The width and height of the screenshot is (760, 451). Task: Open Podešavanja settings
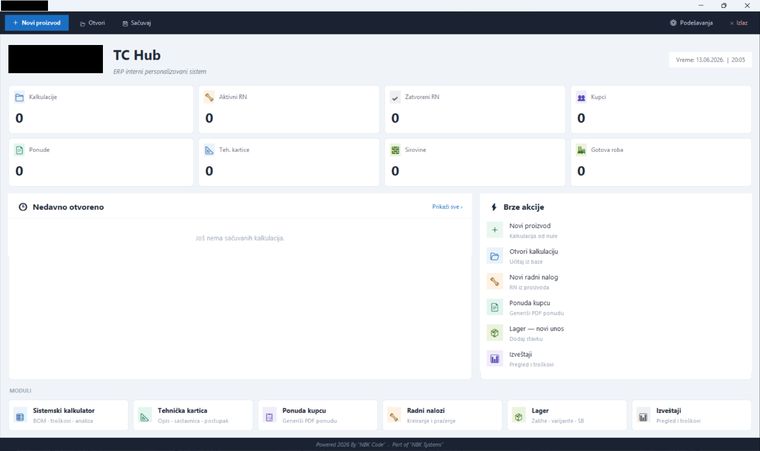[691, 23]
